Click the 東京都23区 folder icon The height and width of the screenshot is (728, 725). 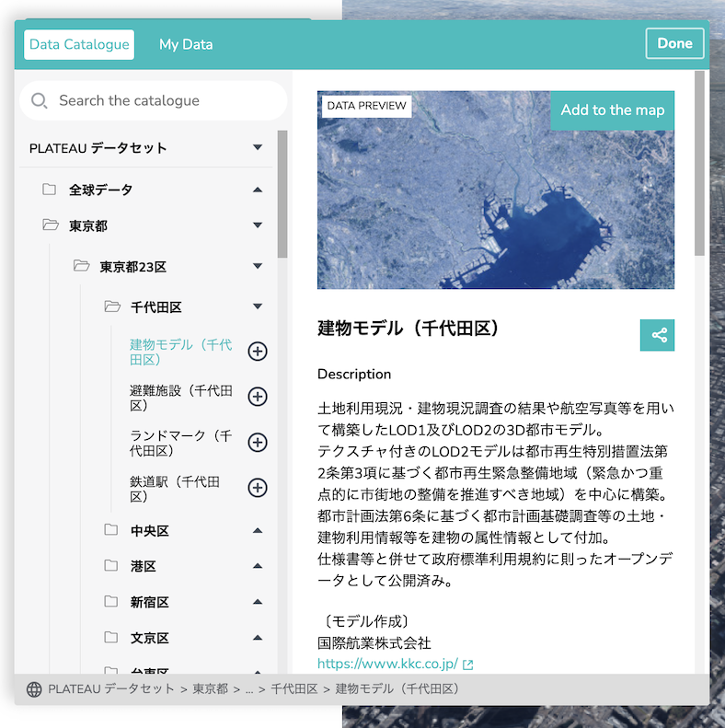tap(81, 266)
